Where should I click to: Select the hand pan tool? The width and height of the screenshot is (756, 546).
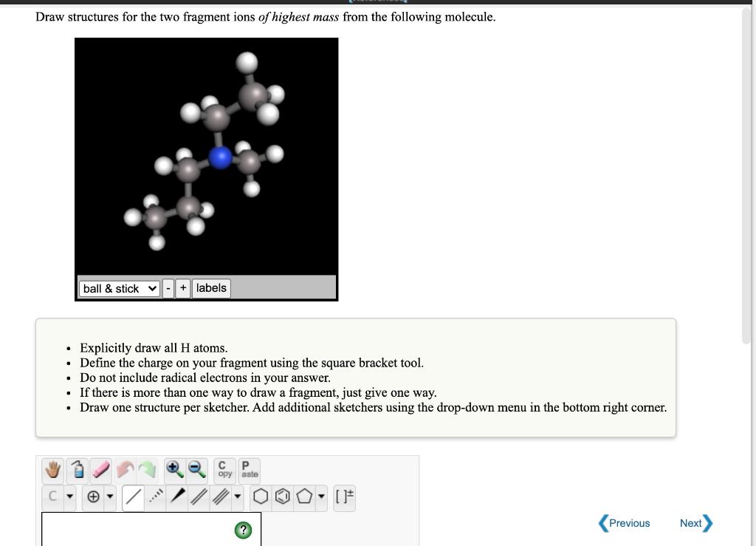click(52, 469)
